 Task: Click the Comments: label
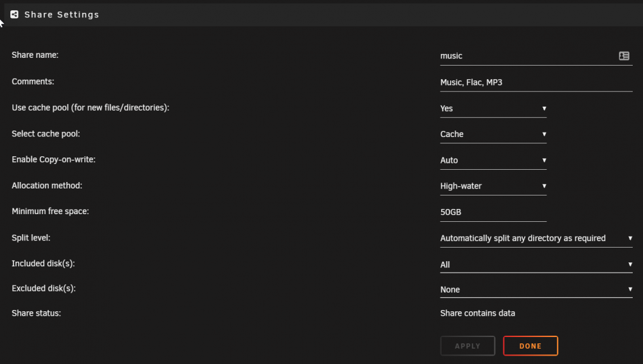pyautogui.click(x=33, y=81)
